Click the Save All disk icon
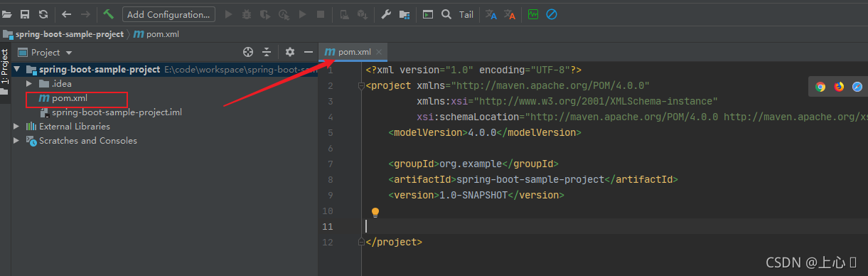 coord(25,14)
